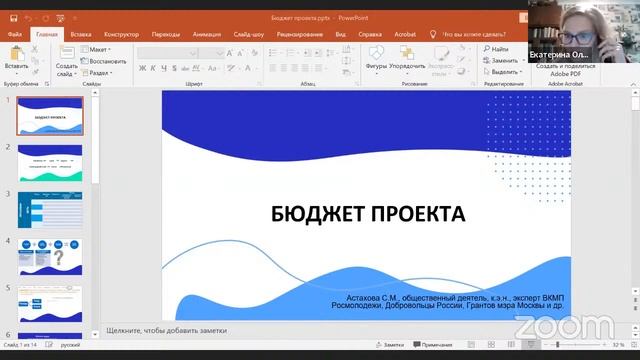Open the Выделить select dropdown

click(503, 72)
